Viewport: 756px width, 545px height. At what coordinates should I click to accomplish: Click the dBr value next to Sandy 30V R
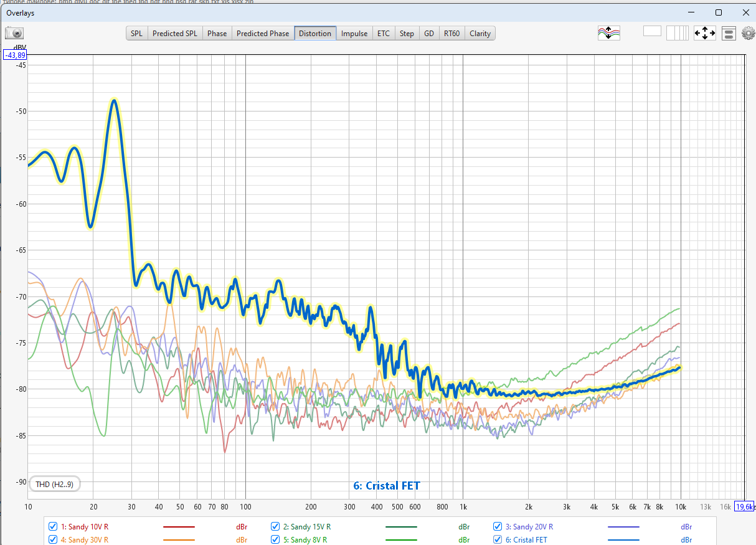click(242, 540)
